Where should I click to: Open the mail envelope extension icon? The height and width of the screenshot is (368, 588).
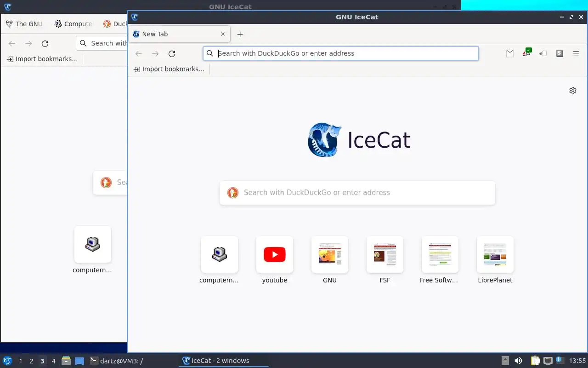(x=510, y=53)
